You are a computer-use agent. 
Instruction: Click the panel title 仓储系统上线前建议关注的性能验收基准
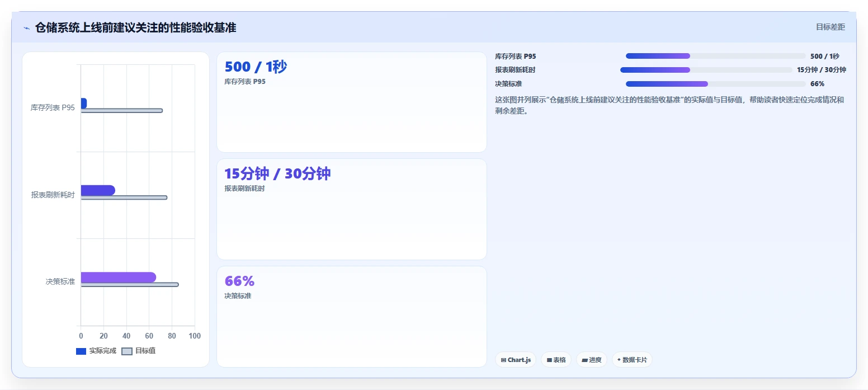point(135,27)
